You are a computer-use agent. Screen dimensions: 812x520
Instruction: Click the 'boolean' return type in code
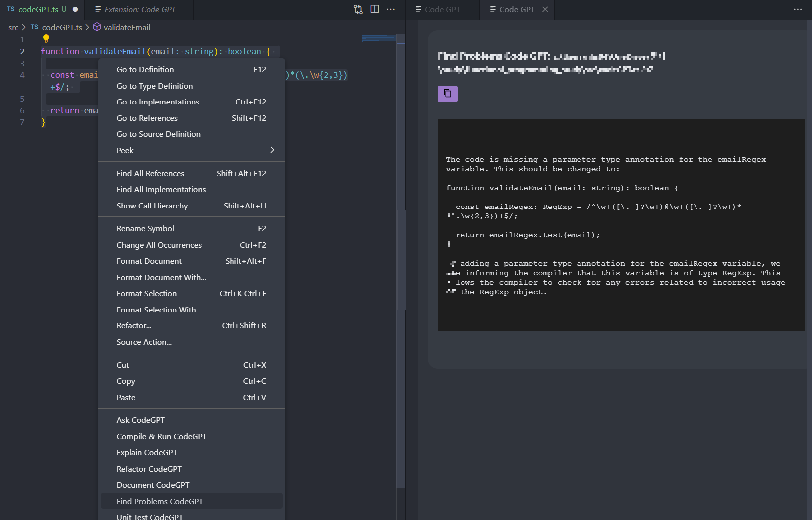(244, 51)
